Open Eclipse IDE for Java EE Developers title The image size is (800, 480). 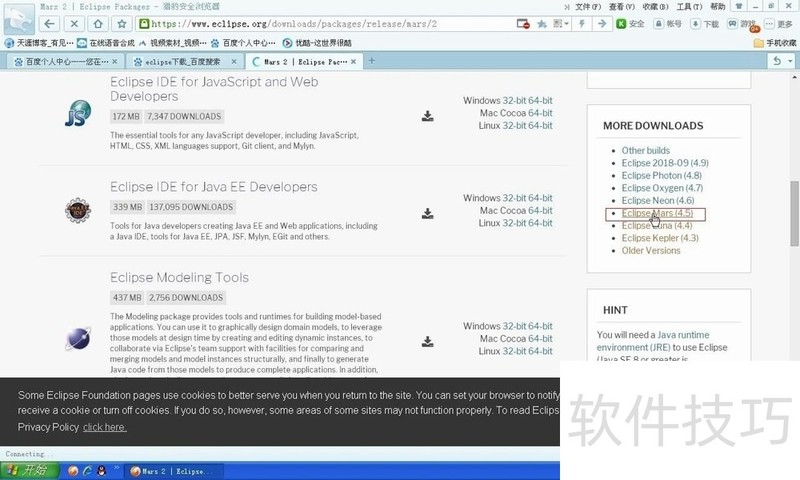214,187
